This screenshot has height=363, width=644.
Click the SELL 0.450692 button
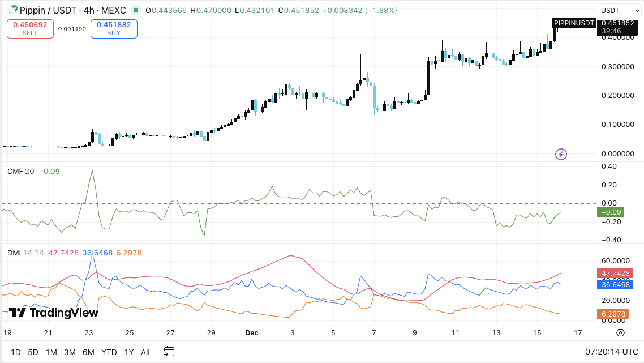(30, 28)
